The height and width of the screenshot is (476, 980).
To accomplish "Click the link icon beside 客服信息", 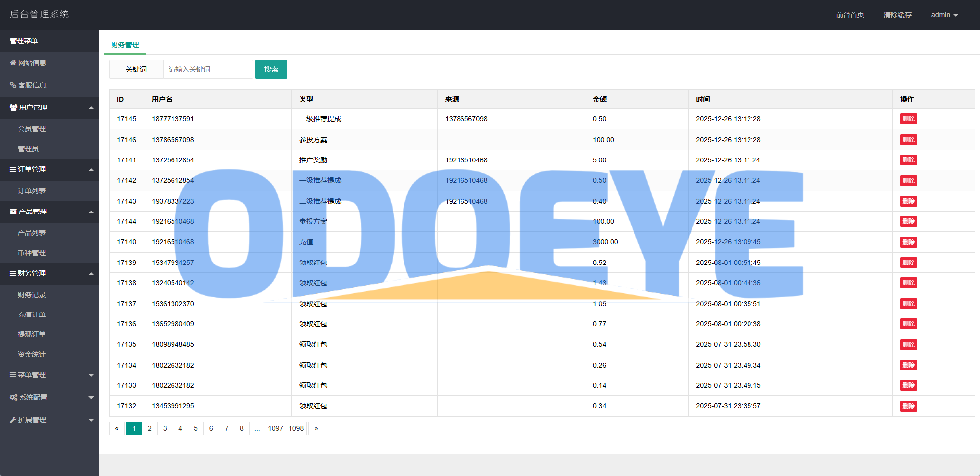I will pos(13,85).
